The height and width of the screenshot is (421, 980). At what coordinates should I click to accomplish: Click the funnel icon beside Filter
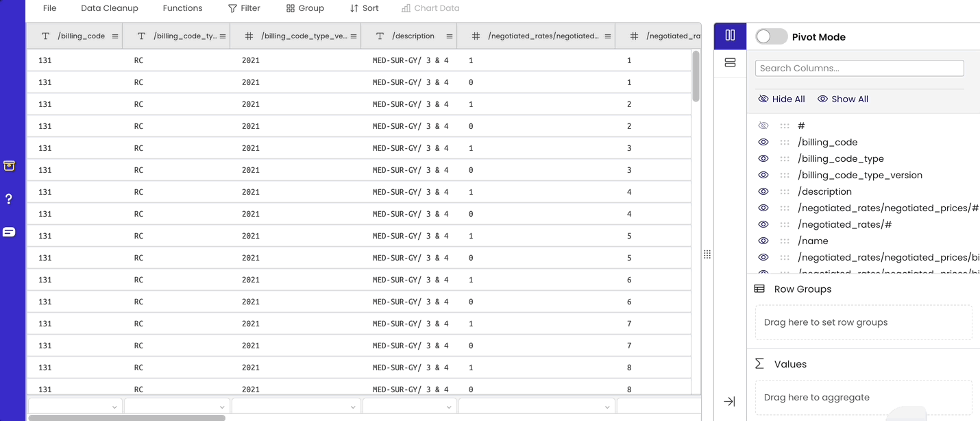[x=233, y=8]
